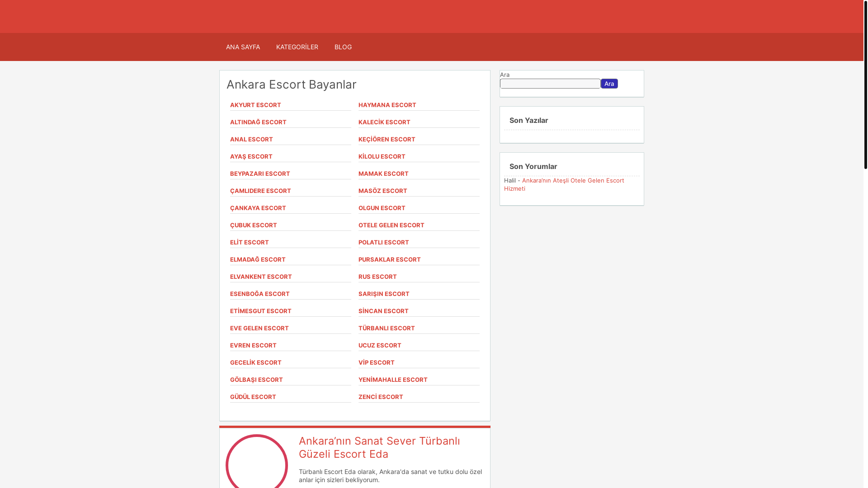Open the MAMAK ESCORT link

(x=383, y=174)
